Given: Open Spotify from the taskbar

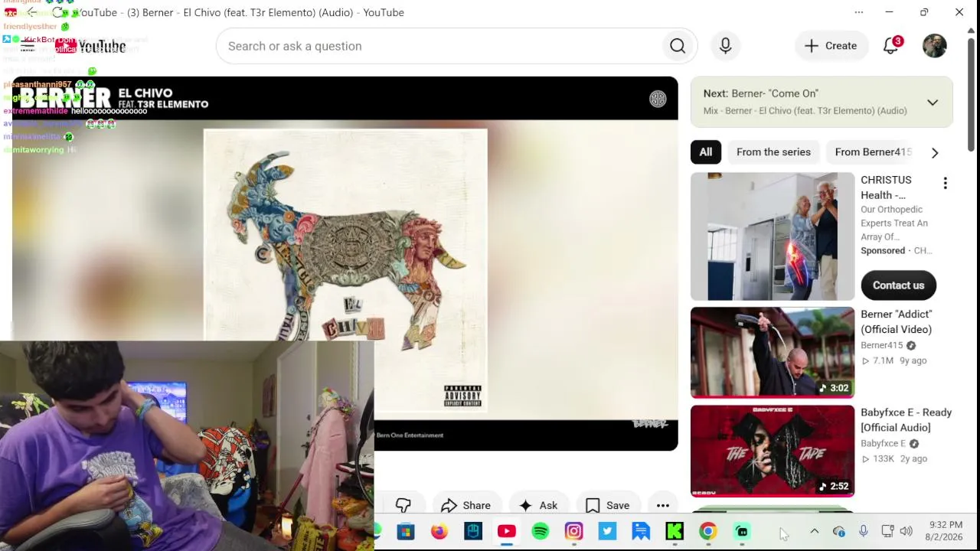Looking at the screenshot, I should [x=541, y=531].
